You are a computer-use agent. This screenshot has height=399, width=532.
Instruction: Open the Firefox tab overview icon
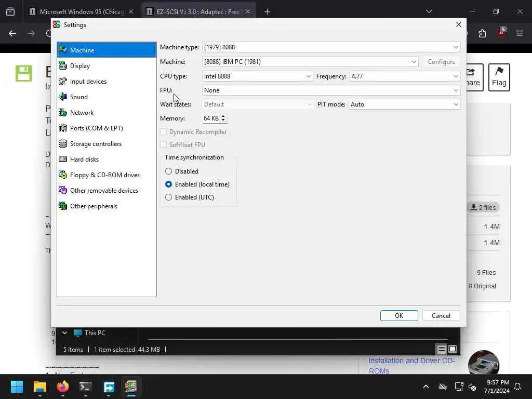(10, 11)
